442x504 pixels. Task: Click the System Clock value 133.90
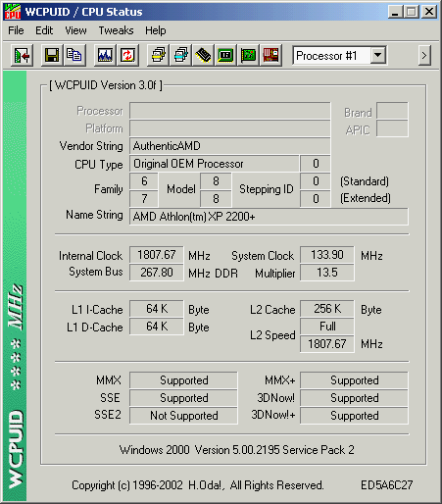pos(327,255)
